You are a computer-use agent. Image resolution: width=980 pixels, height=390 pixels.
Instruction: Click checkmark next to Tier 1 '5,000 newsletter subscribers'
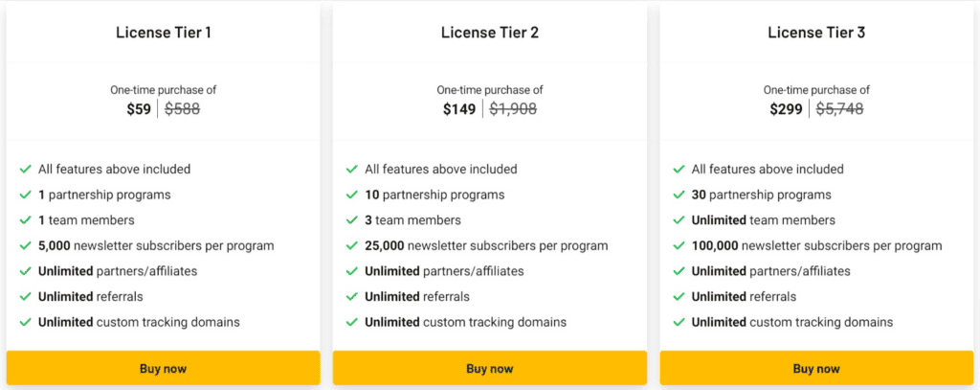[x=26, y=245]
